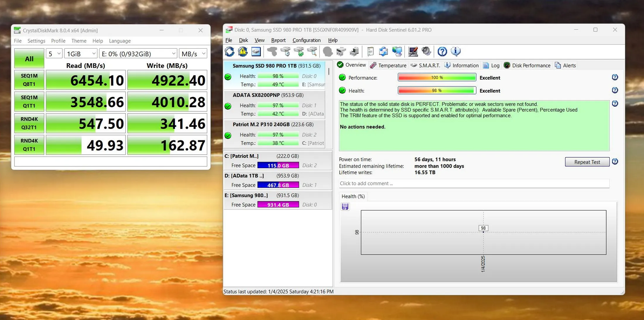Click help icon beside the status text box
Viewport: 644px width, 320px height.
click(615, 103)
